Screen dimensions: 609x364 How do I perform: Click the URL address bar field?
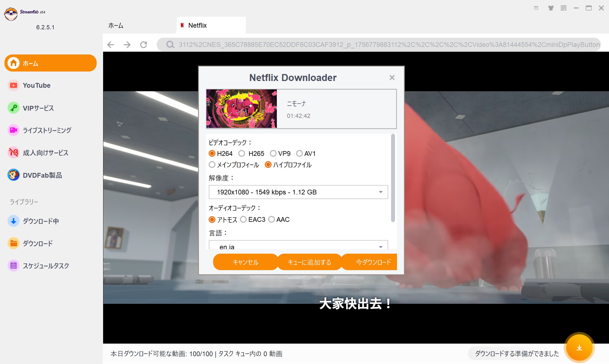379,45
